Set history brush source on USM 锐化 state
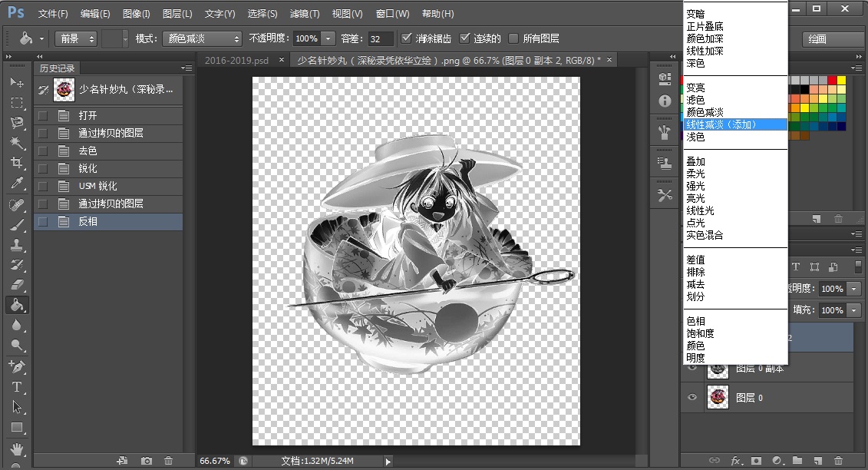 [x=43, y=186]
